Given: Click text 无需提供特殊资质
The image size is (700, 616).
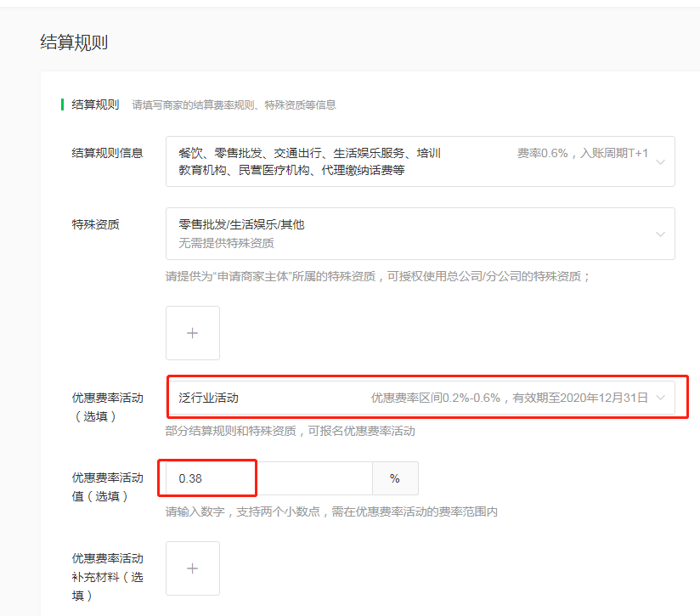Looking at the screenshot, I should click(226, 243).
